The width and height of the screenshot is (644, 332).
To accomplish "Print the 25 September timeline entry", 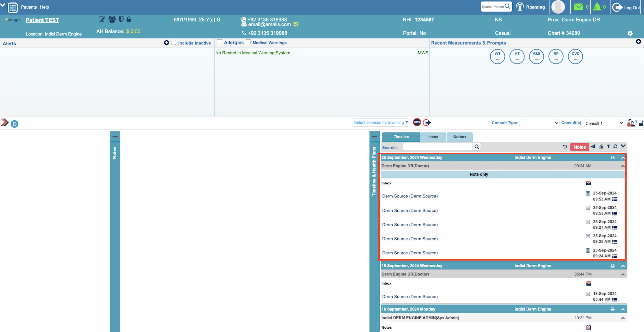I will pos(613,157).
